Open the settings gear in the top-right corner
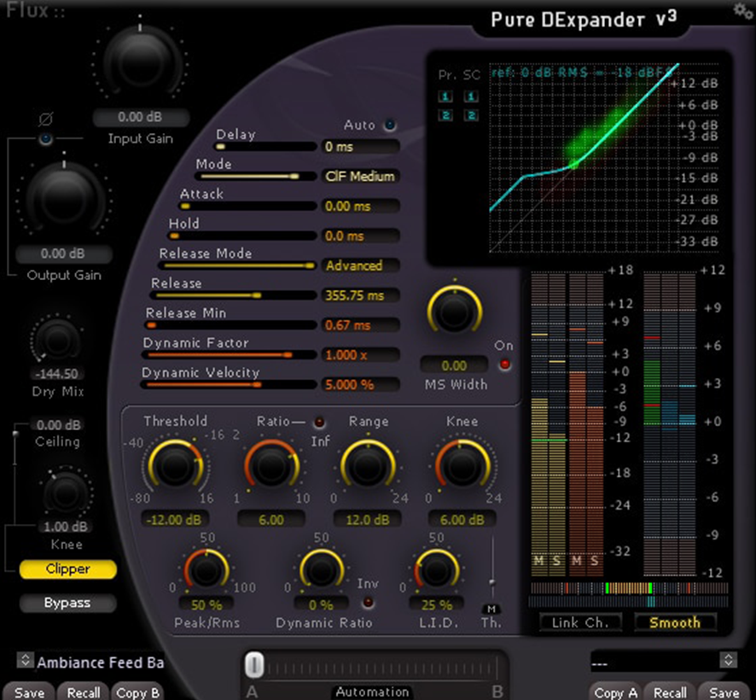The height and width of the screenshot is (700, 756). click(x=741, y=10)
